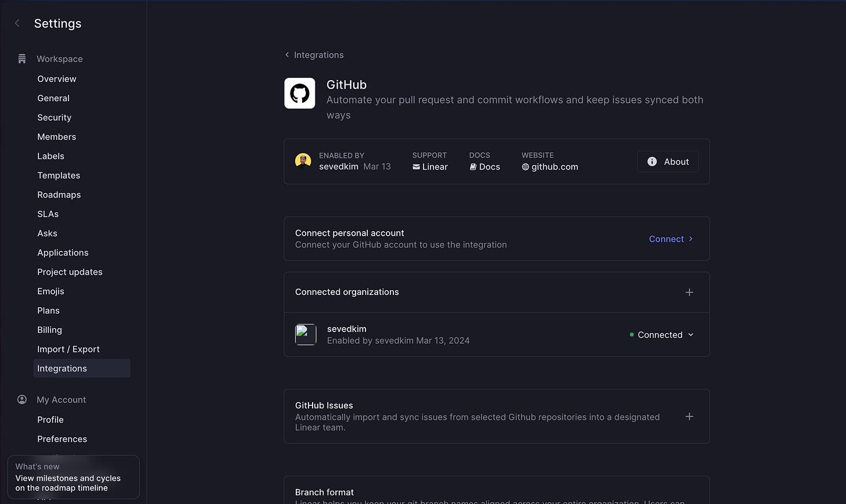Open the Docs link
Viewport: 846px width, 504px height.
[x=485, y=167]
